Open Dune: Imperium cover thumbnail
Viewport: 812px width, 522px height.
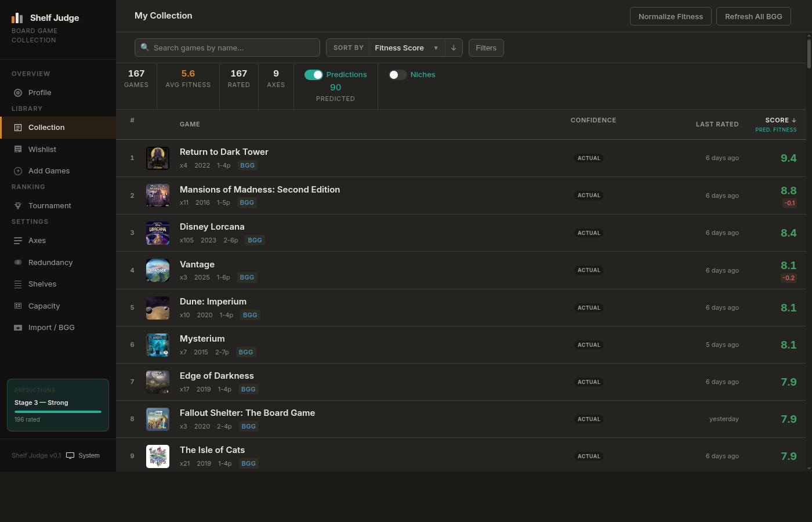pyautogui.click(x=158, y=308)
